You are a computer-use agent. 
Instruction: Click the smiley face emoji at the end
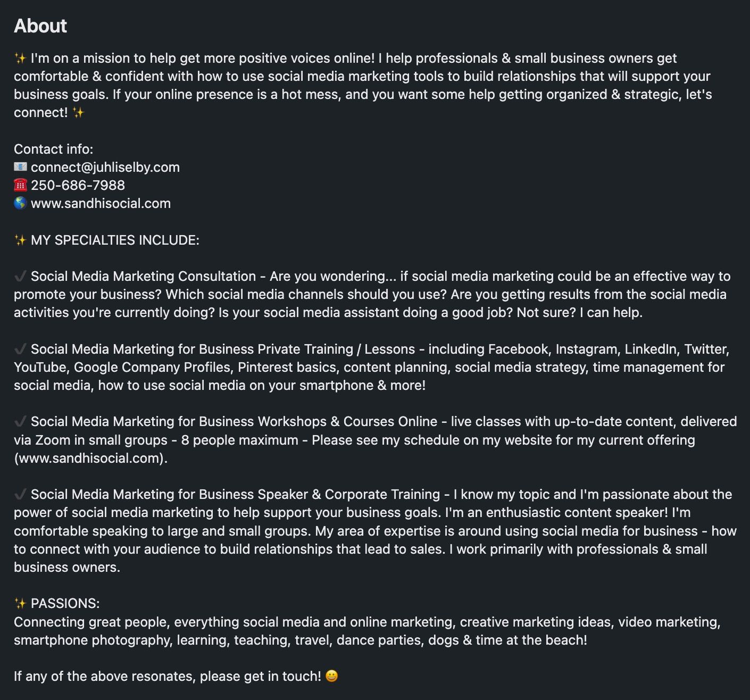(331, 676)
